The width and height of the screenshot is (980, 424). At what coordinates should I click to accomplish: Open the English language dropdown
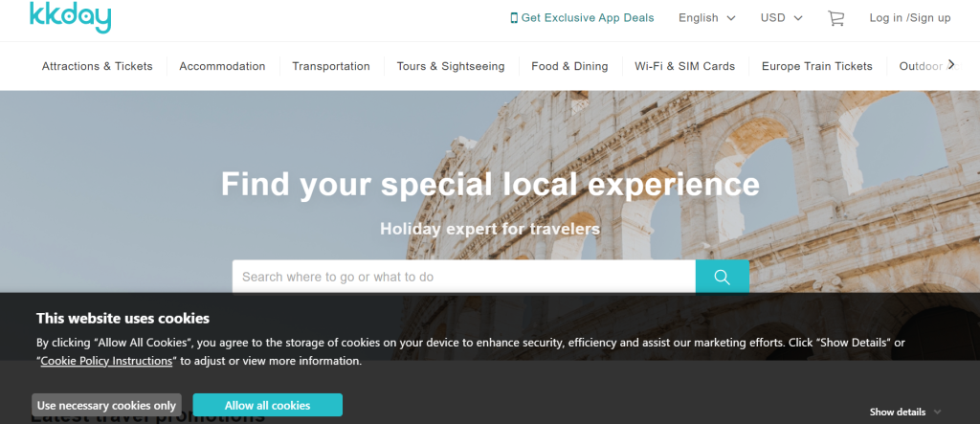[706, 18]
